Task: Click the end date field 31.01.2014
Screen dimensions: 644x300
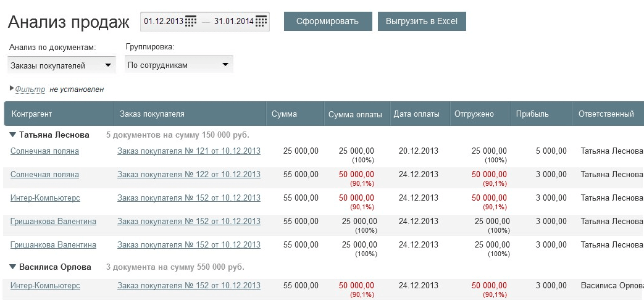Action: (234, 22)
